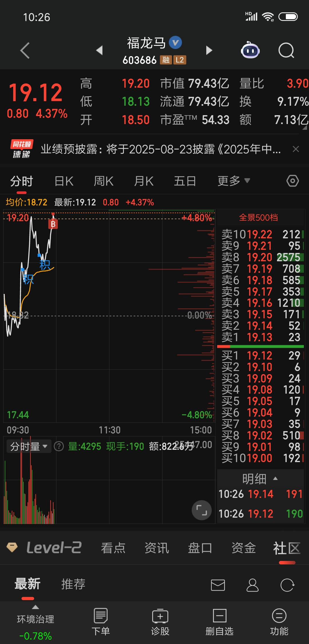Refresh the community feed
Viewport: 309px width, 644px height.
(287, 585)
